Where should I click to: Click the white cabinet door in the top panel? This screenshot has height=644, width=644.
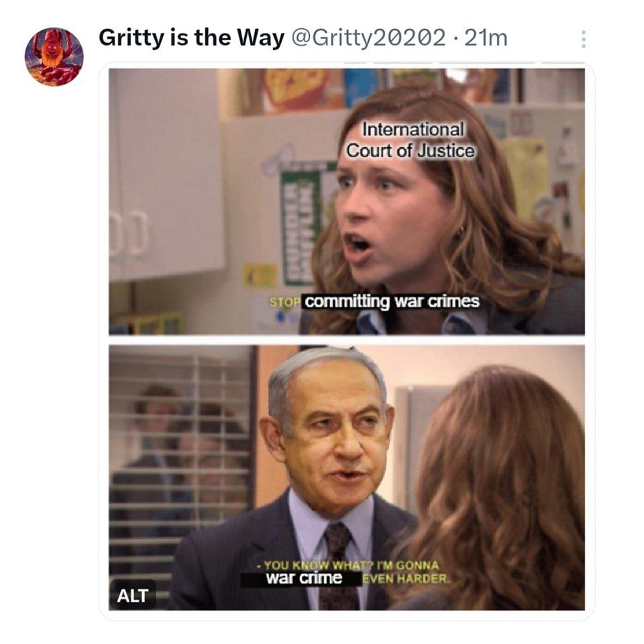pyautogui.click(x=167, y=175)
